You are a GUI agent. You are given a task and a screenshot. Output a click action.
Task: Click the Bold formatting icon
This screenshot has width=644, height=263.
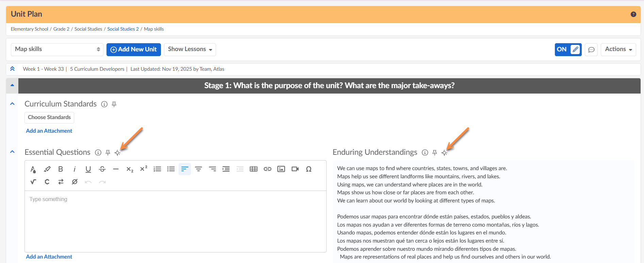61,169
